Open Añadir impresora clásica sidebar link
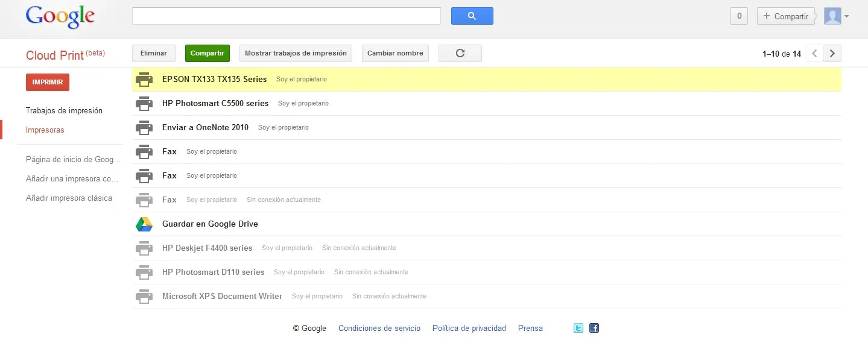This screenshot has width=868, height=343. pyautogui.click(x=69, y=198)
